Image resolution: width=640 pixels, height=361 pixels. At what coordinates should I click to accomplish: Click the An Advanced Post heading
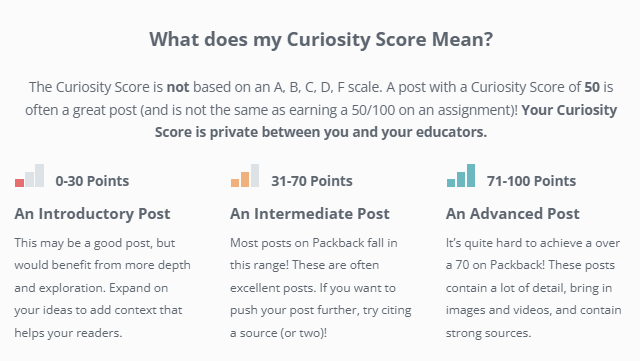[x=513, y=214]
